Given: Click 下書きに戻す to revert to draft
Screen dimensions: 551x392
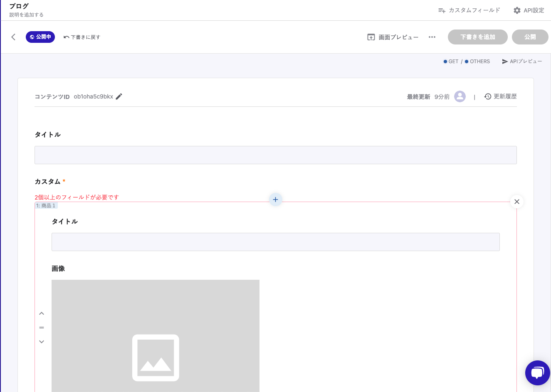Looking at the screenshot, I should tap(82, 37).
